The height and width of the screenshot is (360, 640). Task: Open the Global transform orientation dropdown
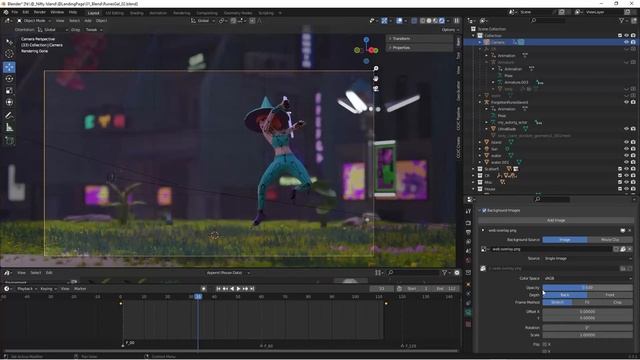pos(203,20)
